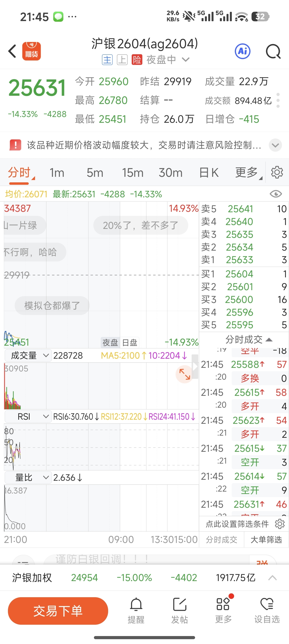289x644 pixels.
Task: Tap the 上 exchange badge
Action: click(x=122, y=60)
